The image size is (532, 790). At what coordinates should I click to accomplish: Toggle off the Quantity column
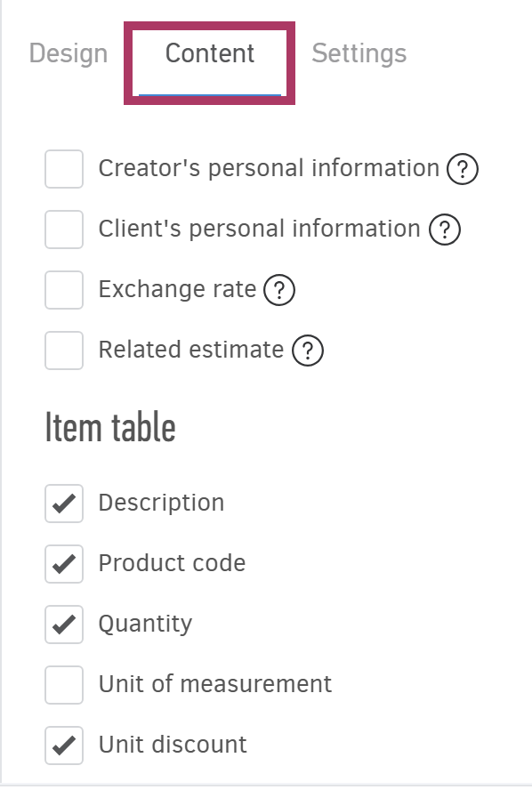pos(63,624)
